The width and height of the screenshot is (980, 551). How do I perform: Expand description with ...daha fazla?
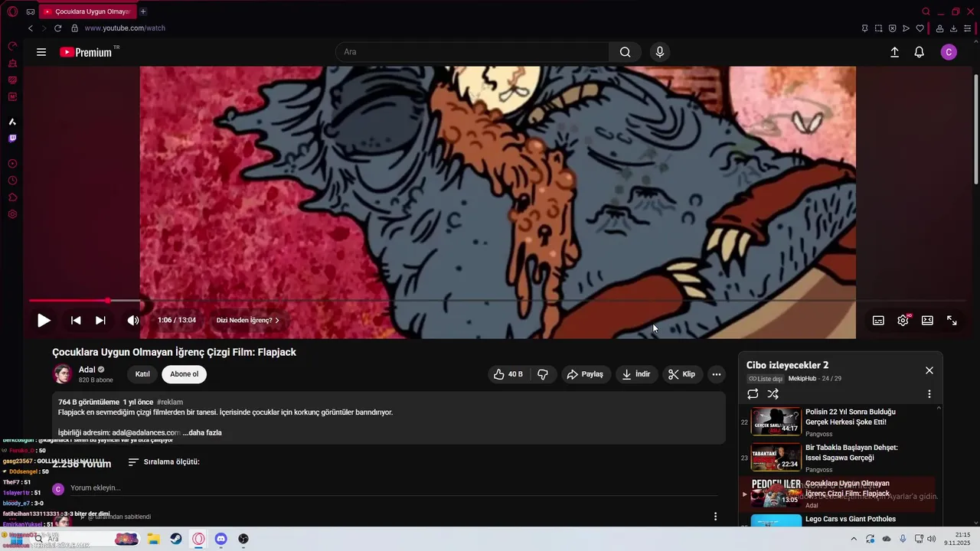coord(202,432)
